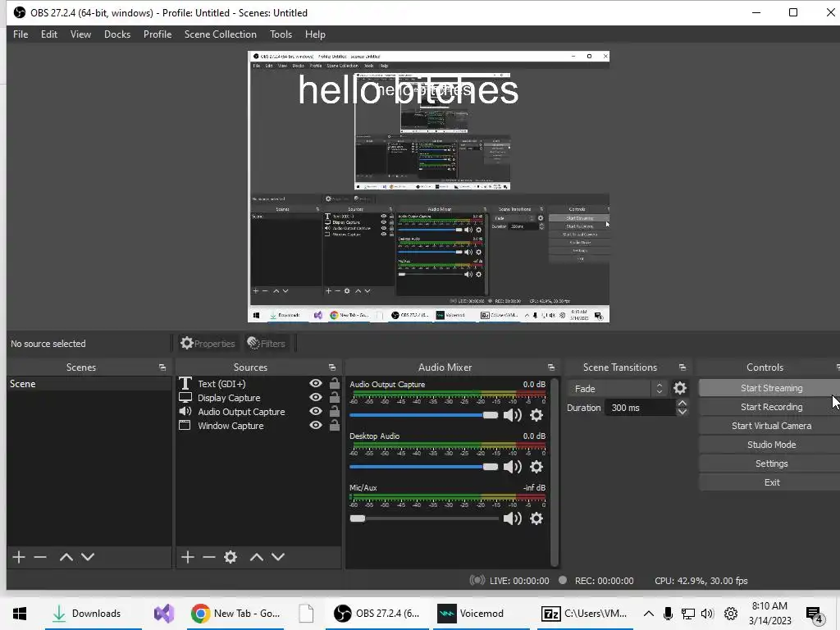Image resolution: width=840 pixels, height=630 pixels.
Task: Click Audio Output Capture volume slider
Action: 424,415
